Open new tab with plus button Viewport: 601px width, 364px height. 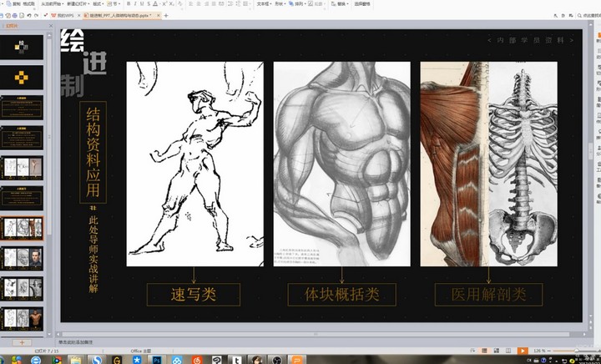pyautogui.click(x=166, y=15)
